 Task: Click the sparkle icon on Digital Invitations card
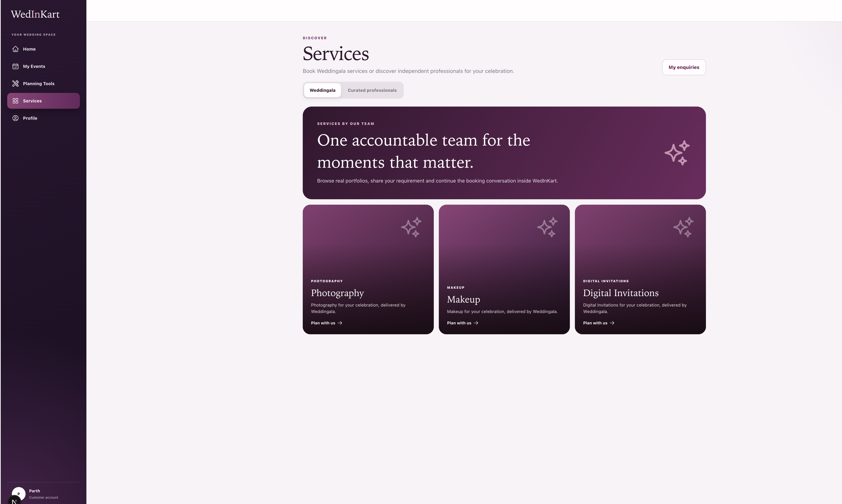(683, 227)
